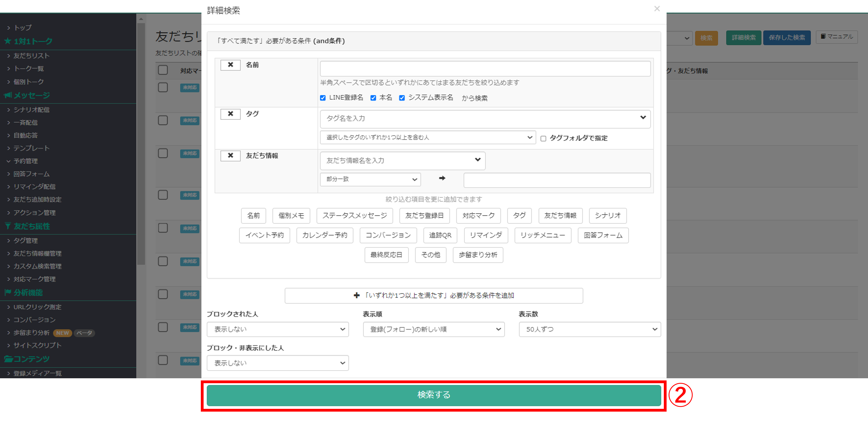Viewport: 868px width, 427px height.
Task: Open シナリオ配信 in the sidebar
Action: (x=31, y=110)
